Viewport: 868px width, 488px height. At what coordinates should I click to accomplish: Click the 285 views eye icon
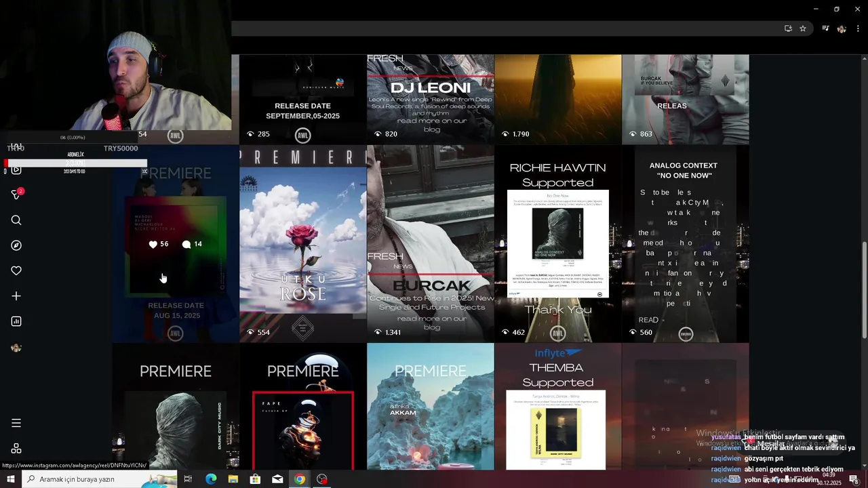coord(250,134)
